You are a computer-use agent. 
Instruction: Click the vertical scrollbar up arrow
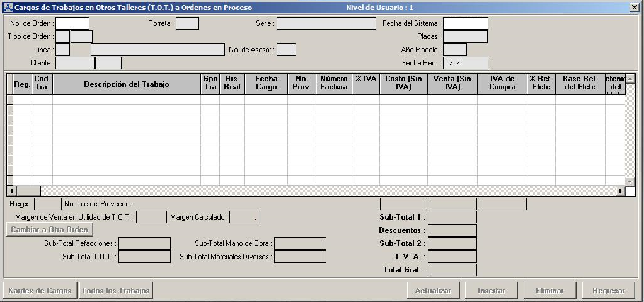pyautogui.click(x=630, y=79)
